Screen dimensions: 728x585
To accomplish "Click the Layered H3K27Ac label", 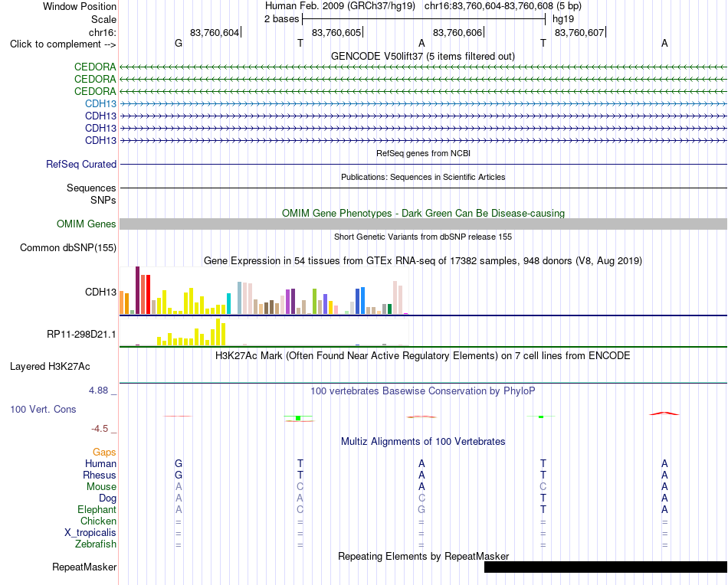I will [50, 367].
